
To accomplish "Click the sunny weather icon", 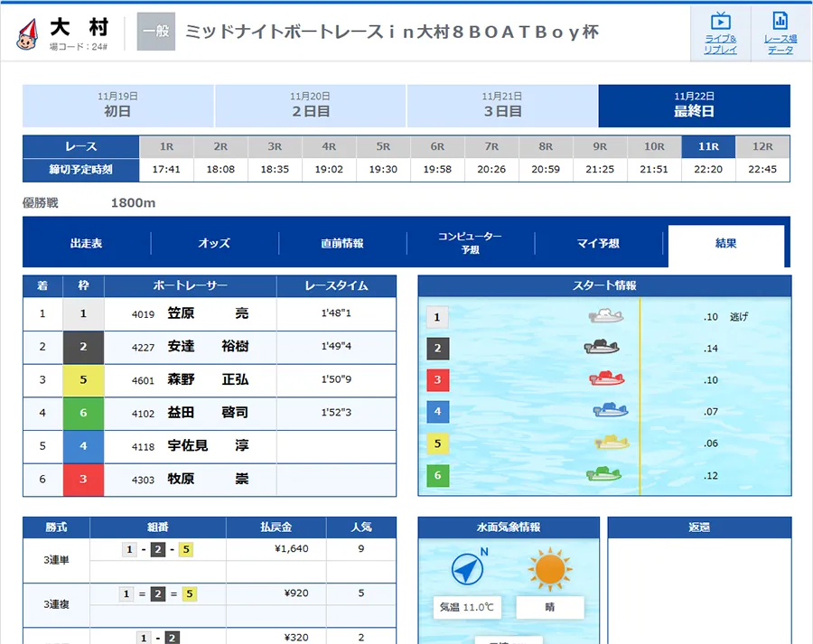I will [x=550, y=568].
